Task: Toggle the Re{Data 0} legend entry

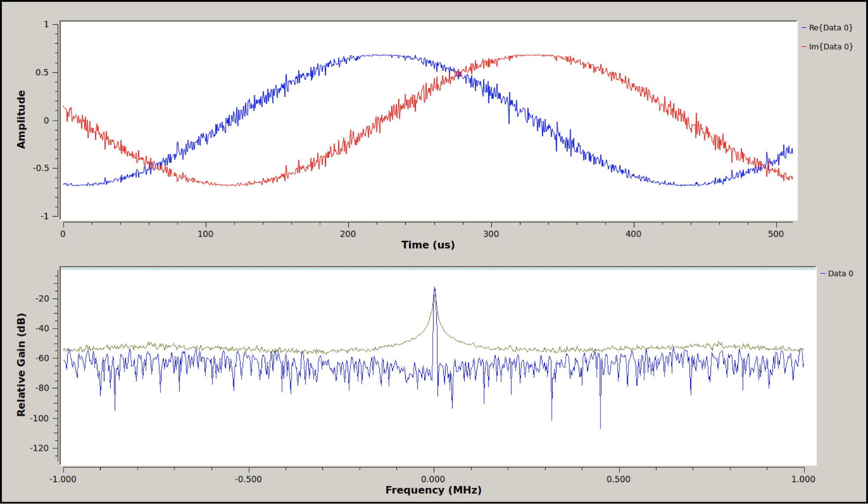Action: (x=830, y=28)
